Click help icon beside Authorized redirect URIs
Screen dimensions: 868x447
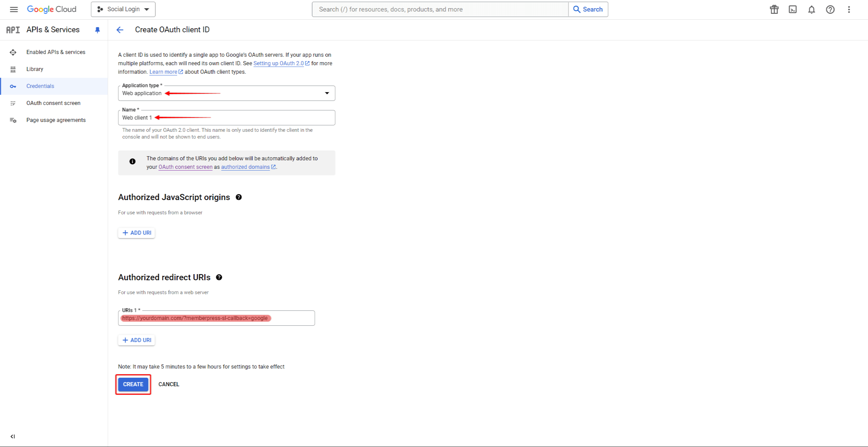tap(219, 278)
